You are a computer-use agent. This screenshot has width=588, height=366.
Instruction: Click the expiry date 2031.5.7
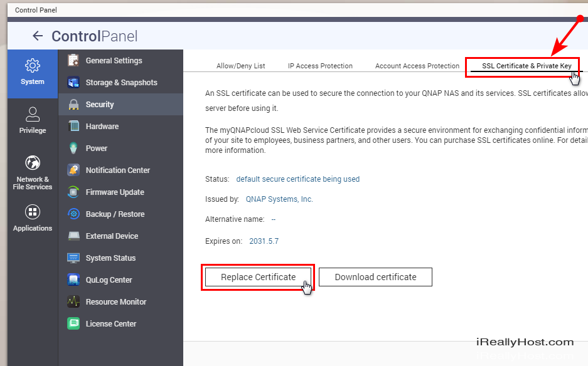[x=264, y=241]
